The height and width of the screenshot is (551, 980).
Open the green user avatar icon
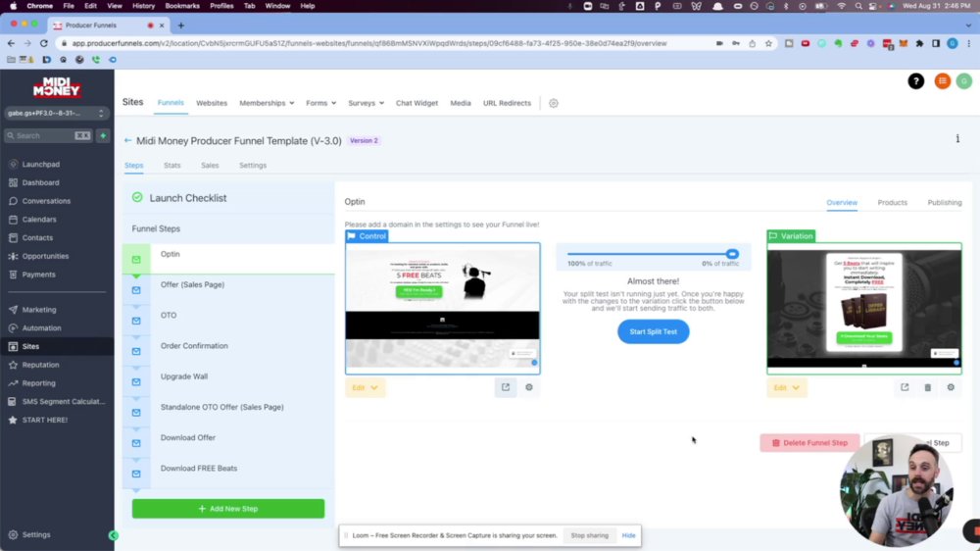pos(963,81)
